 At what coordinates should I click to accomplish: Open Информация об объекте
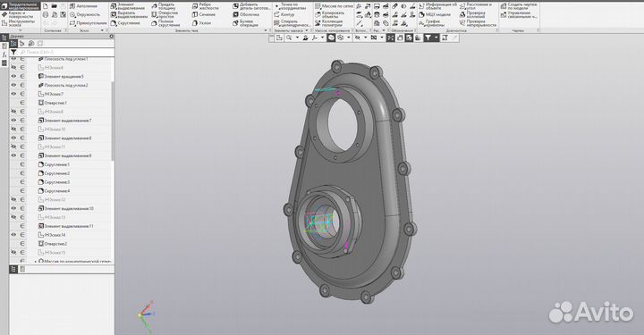tap(437, 5)
